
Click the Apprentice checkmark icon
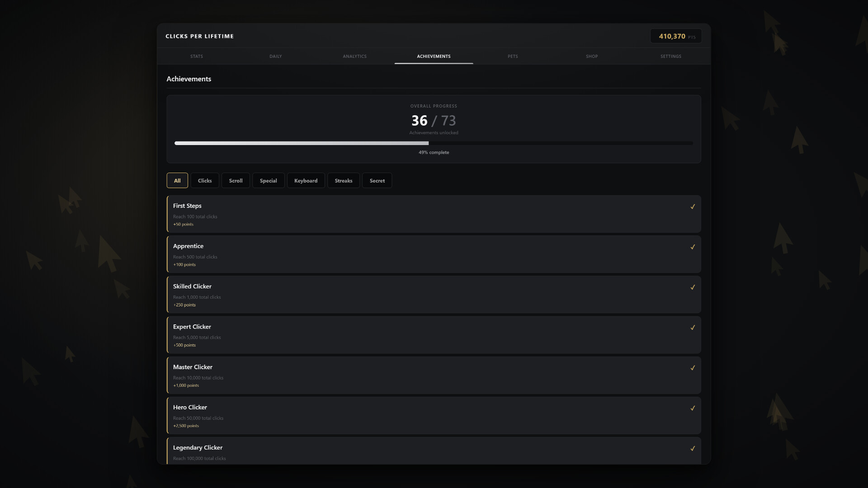tap(693, 247)
